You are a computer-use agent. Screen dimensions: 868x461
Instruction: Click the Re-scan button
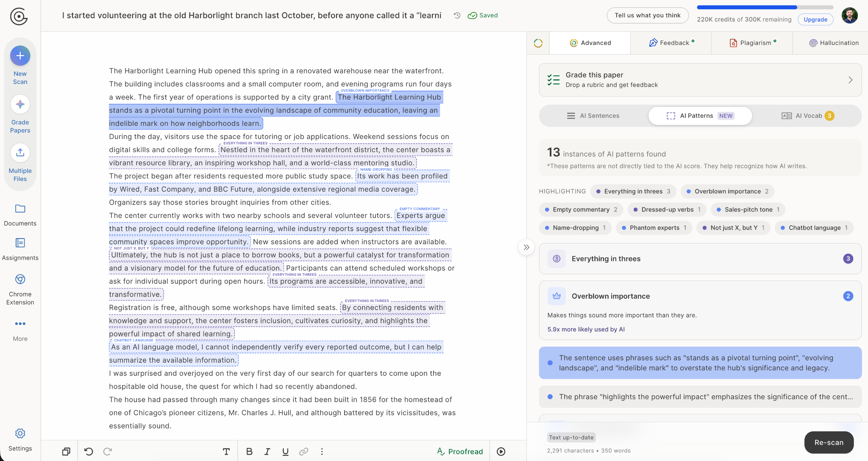pos(829,442)
